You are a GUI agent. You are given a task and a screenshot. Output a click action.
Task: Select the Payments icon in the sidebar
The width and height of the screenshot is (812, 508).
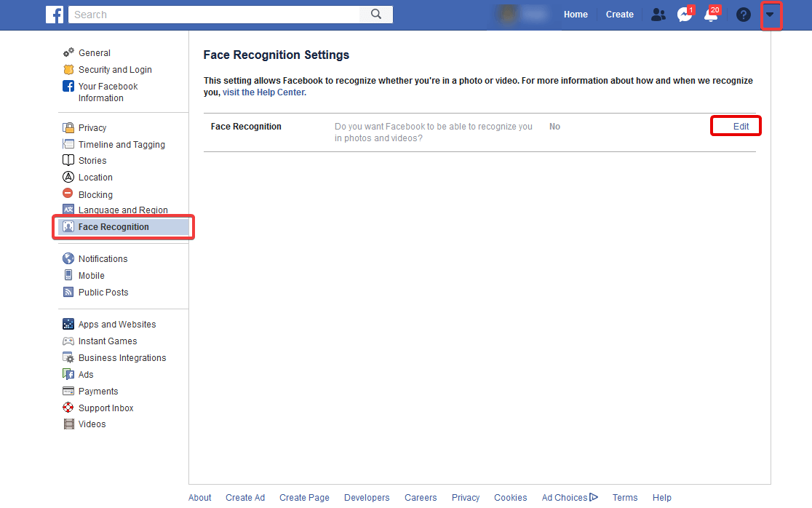(69, 391)
